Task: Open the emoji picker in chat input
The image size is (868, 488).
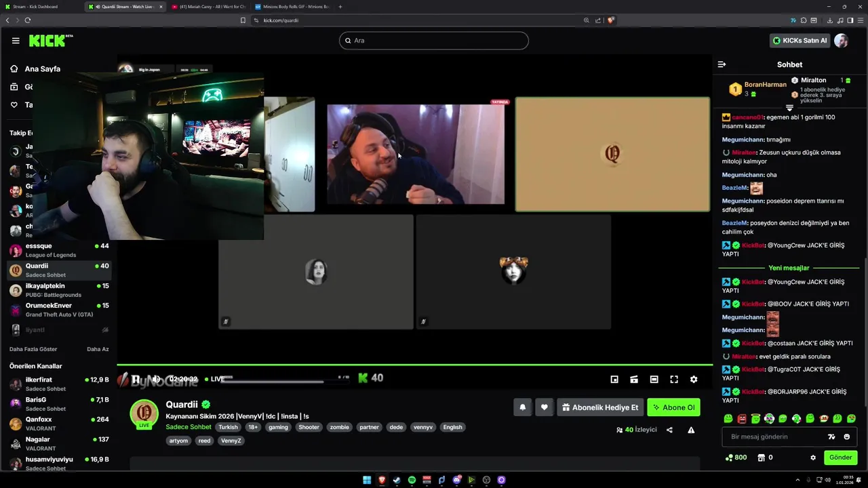Action: coord(846,436)
